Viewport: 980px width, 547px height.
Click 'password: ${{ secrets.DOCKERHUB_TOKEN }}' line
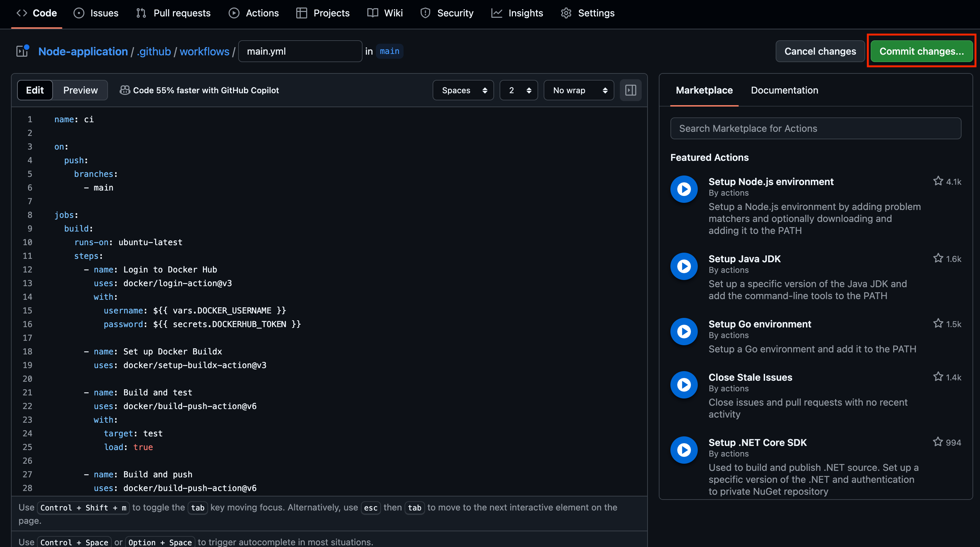coord(202,324)
